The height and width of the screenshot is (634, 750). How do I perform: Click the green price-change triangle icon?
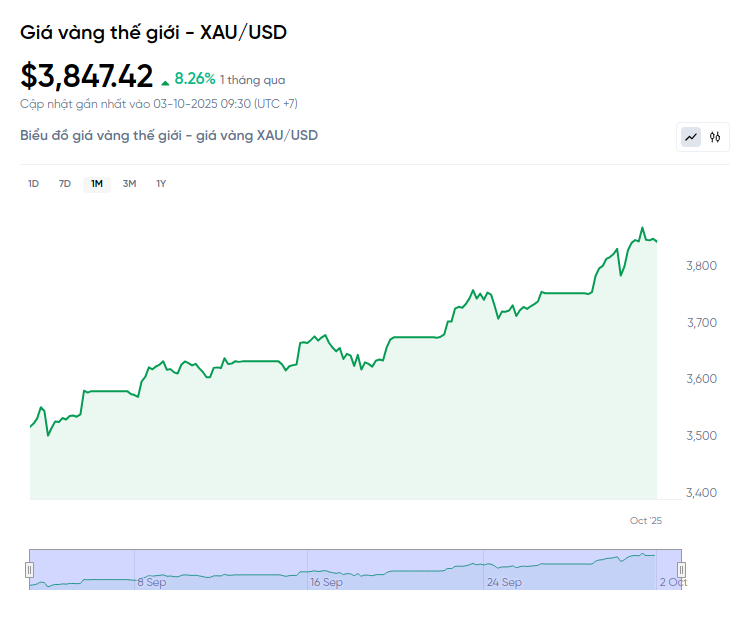click(x=165, y=80)
